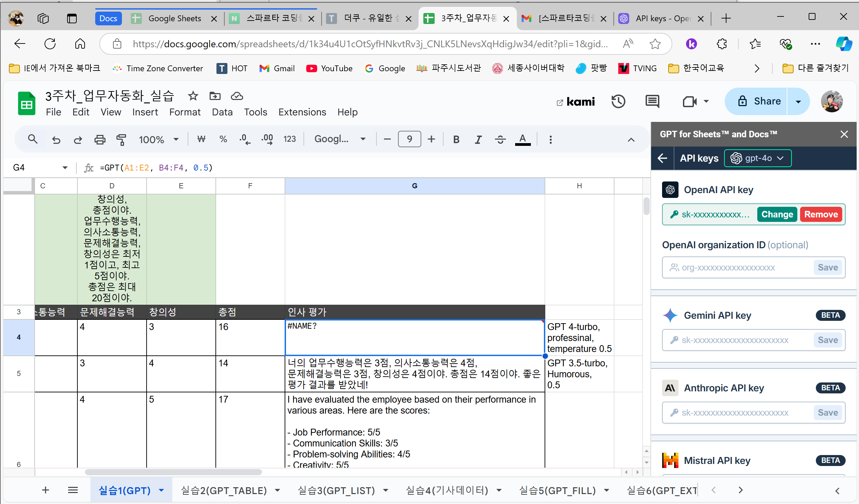Activate the paint format tool
The image size is (859, 504).
click(x=121, y=139)
